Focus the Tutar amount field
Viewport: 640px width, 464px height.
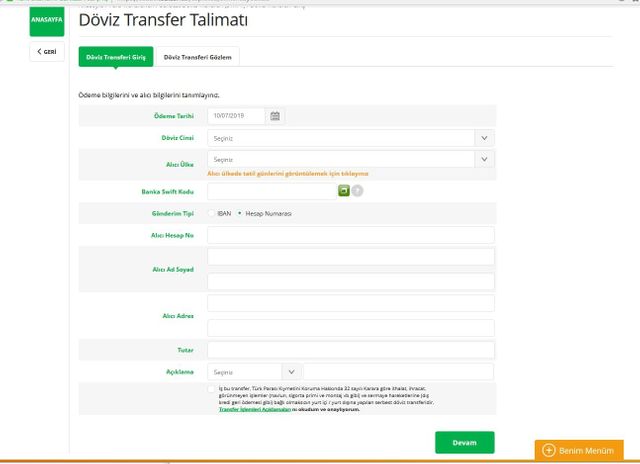351,350
